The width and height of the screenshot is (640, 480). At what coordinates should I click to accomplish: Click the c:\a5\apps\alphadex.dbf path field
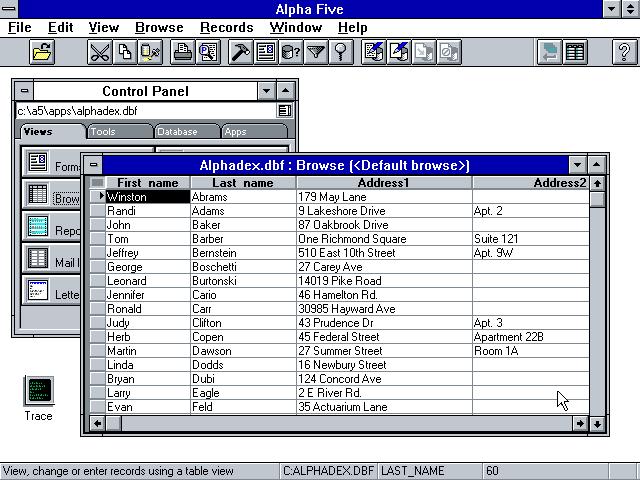click(x=146, y=111)
